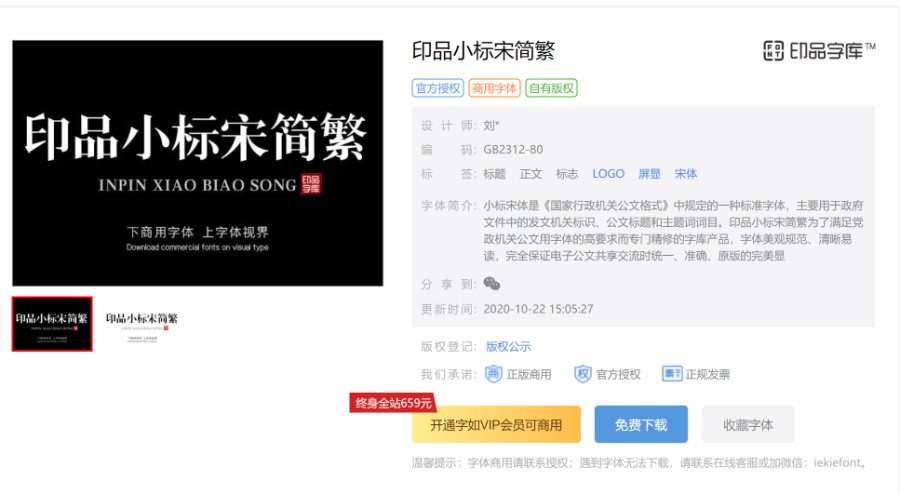Click the 温馨提示 notice text
This screenshot has width=900, height=494.
(639, 462)
